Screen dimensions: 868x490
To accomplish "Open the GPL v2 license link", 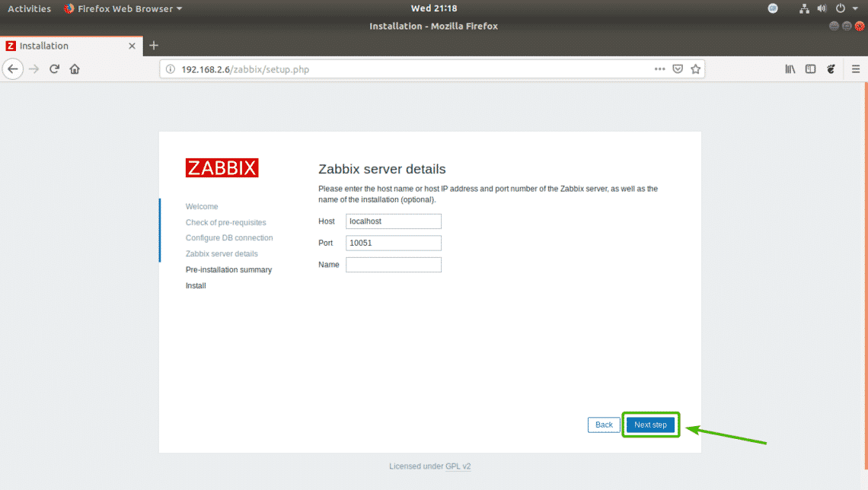I will click(x=458, y=466).
